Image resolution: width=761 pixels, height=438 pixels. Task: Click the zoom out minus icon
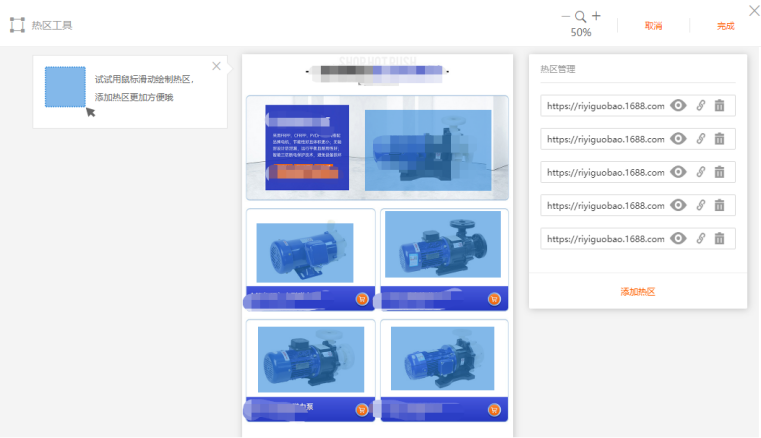(x=566, y=16)
